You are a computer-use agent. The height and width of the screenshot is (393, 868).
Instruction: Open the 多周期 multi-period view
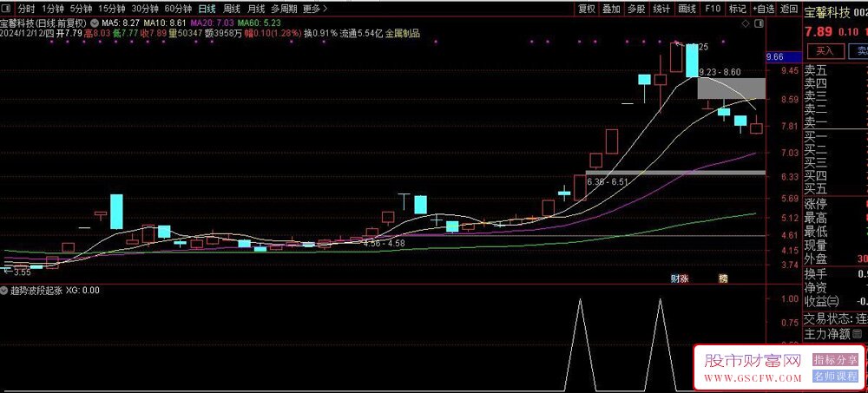click(x=284, y=9)
